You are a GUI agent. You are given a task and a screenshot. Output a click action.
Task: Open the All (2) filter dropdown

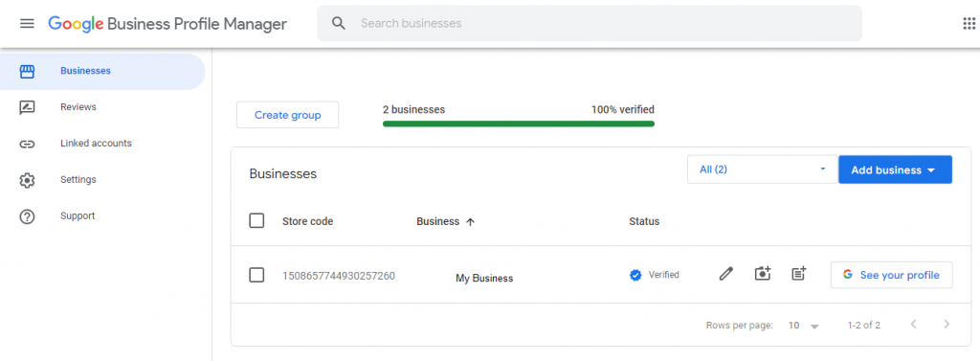pyautogui.click(x=763, y=169)
